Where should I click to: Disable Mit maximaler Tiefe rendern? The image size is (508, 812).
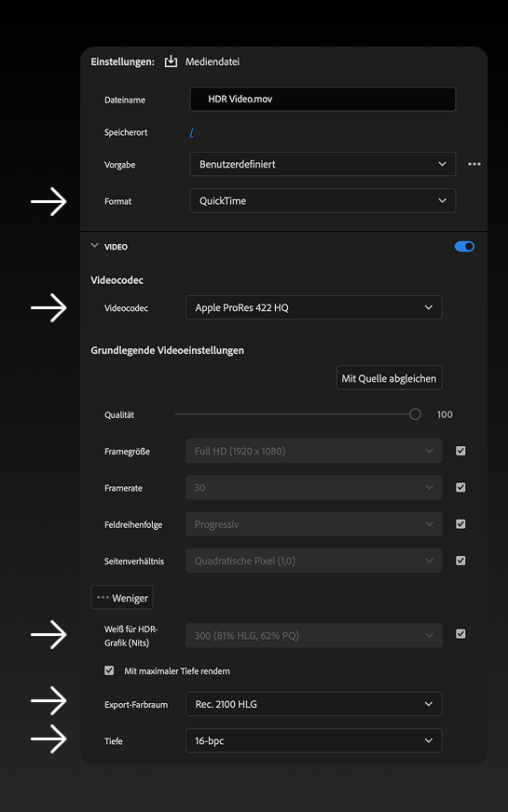109,670
